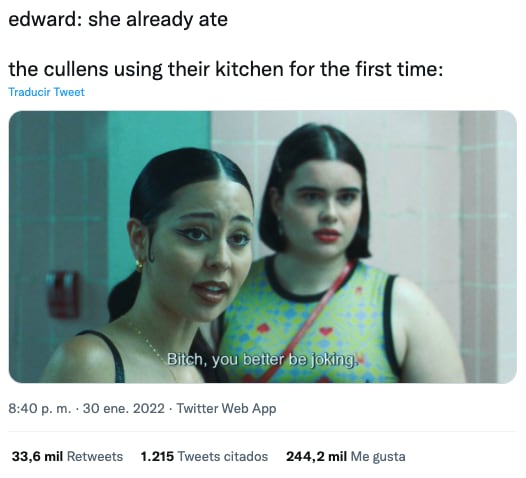This screenshot has width=526, height=478.
Task: Click the 'the cullens using their kitchen' text line
Action: coord(225,69)
